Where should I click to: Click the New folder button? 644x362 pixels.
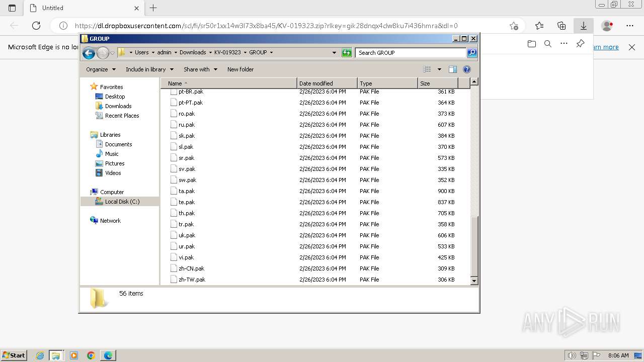(240, 69)
